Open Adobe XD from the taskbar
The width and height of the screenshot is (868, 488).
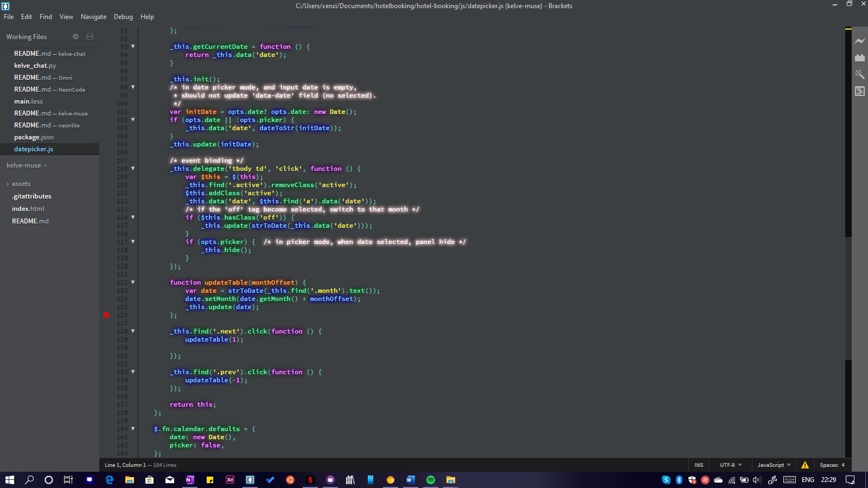[x=230, y=480]
